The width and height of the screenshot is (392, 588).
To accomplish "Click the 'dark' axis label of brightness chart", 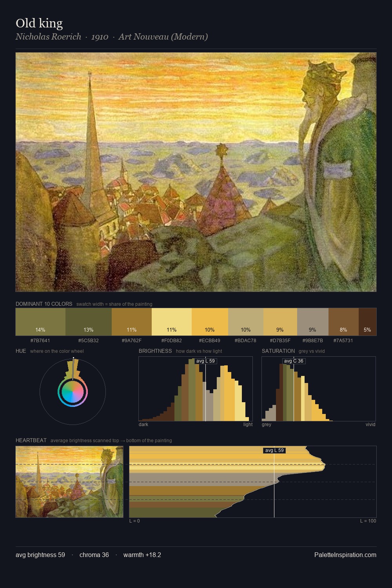I will click(143, 424).
